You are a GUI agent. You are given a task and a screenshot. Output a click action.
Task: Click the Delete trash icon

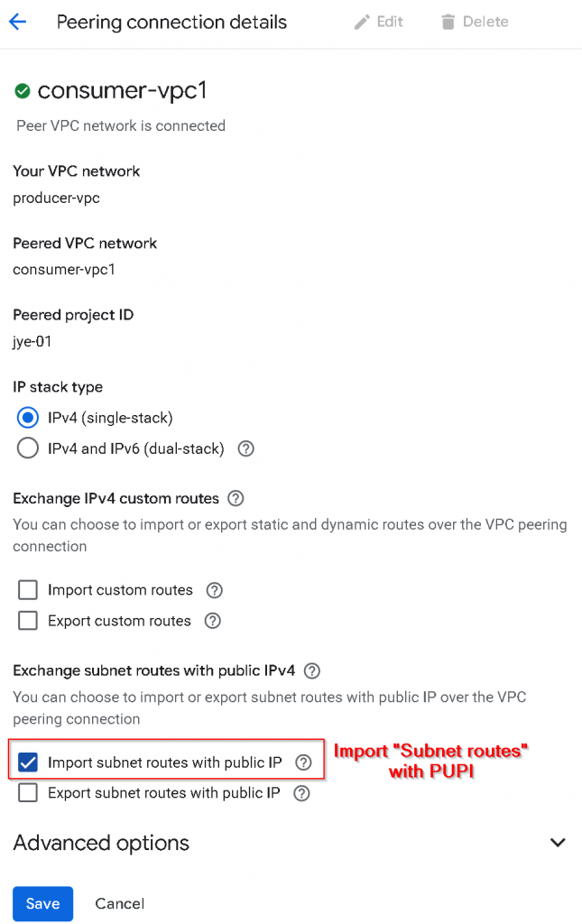[x=448, y=22]
